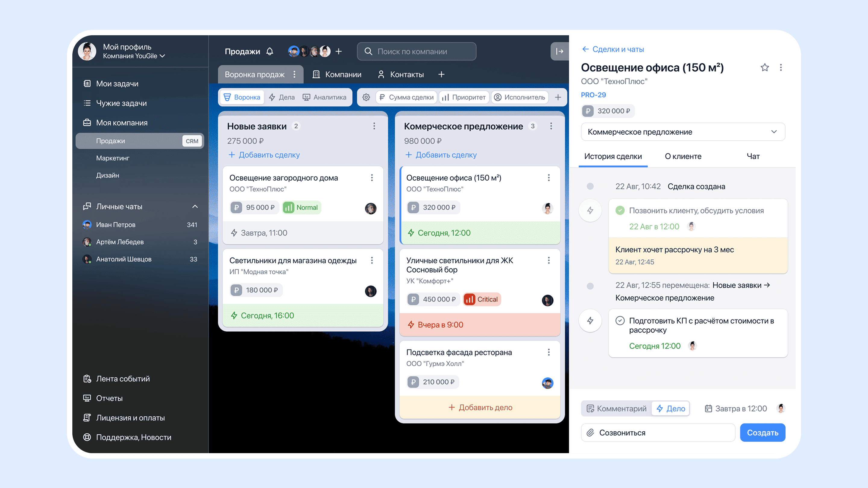Open Моя компания in sidebar

pos(115,123)
